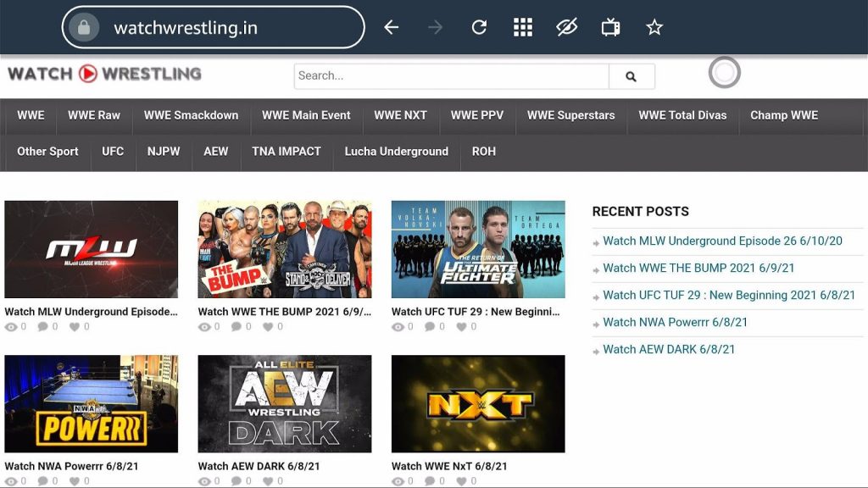Click the heart like icon under MLW Underground
The height and width of the screenshot is (488, 868).
(75, 327)
